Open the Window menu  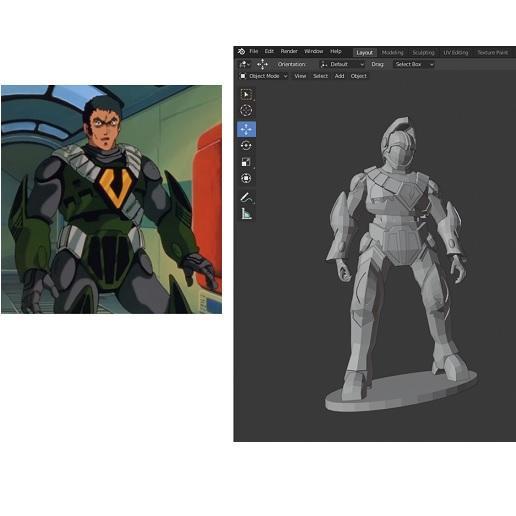pos(314,51)
